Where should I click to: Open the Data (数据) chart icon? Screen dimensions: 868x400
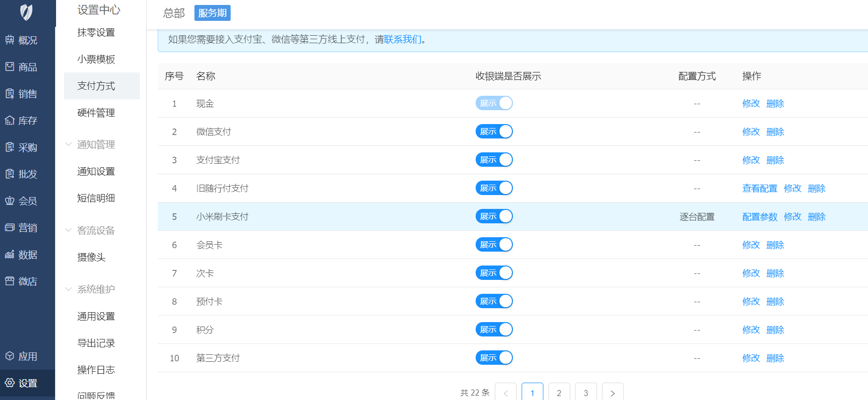[10, 255]
